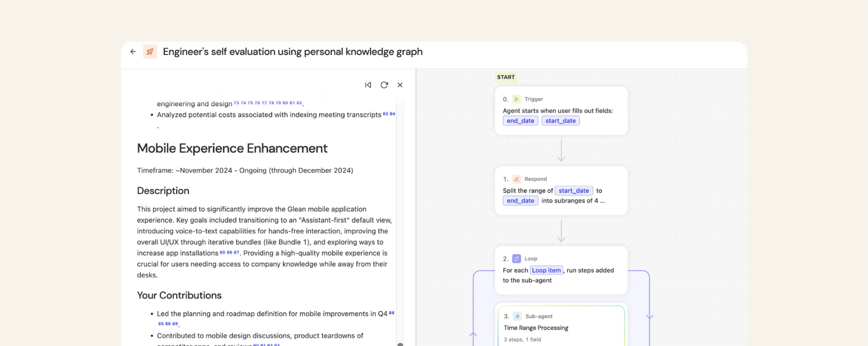
Task: Click the Trigger play icon
Action: click(516, 99)
